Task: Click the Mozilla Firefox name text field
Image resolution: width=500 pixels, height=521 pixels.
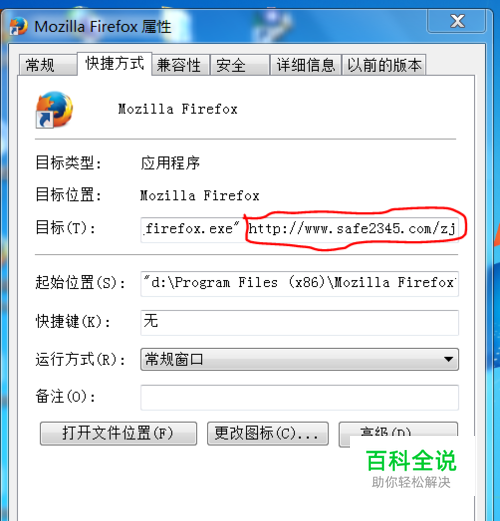Action: pos(178,109)
